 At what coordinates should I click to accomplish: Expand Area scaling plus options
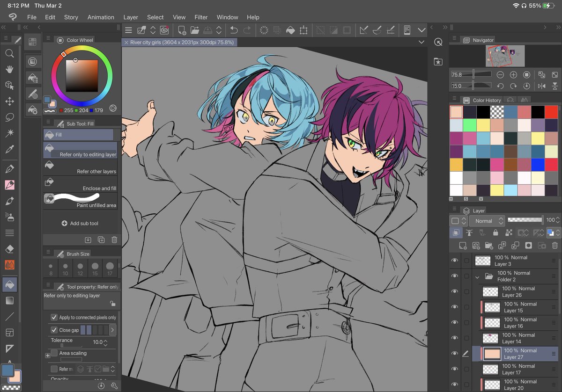[47, 356]
